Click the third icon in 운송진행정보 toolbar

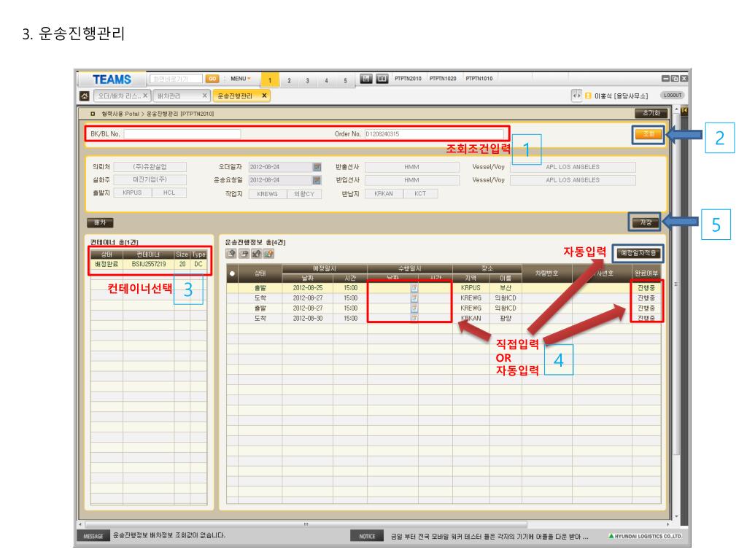pyautogui.click(x=256, y=254)
